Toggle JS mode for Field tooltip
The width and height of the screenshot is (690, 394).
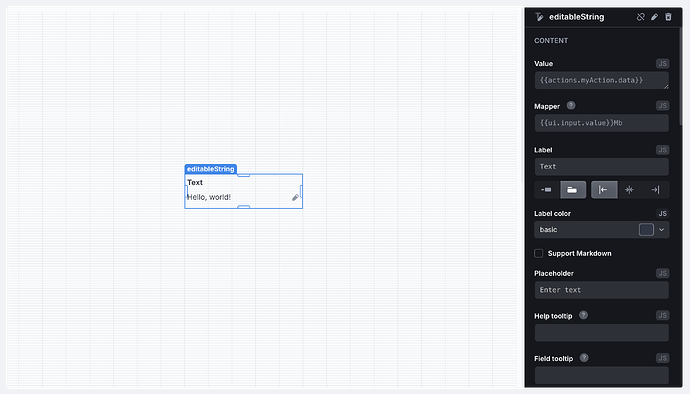pos(662,358)
